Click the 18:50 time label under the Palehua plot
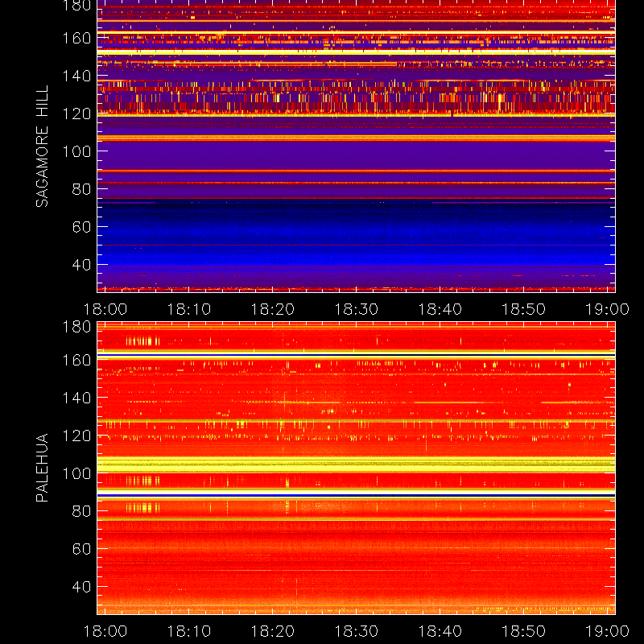The image size is (644, 644). pyautogui.click(x=524, y=631)
